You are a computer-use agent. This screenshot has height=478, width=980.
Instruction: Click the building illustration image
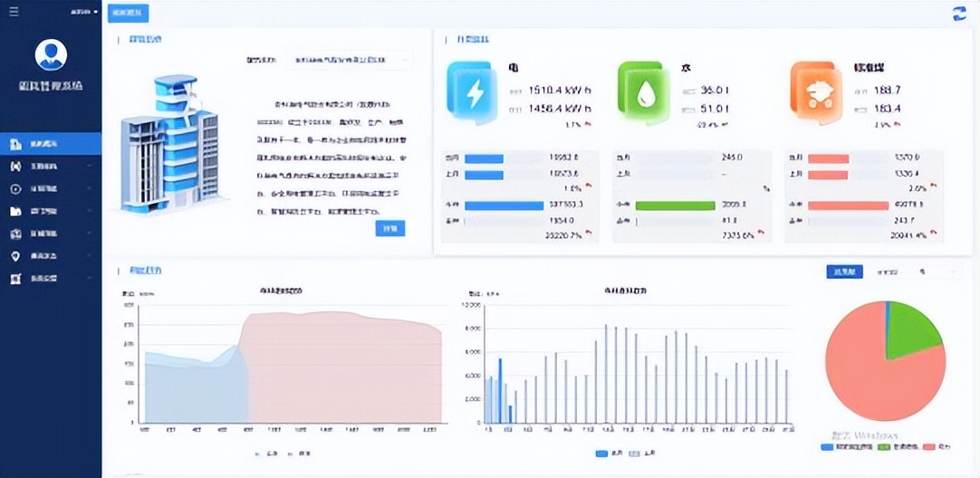169,143
